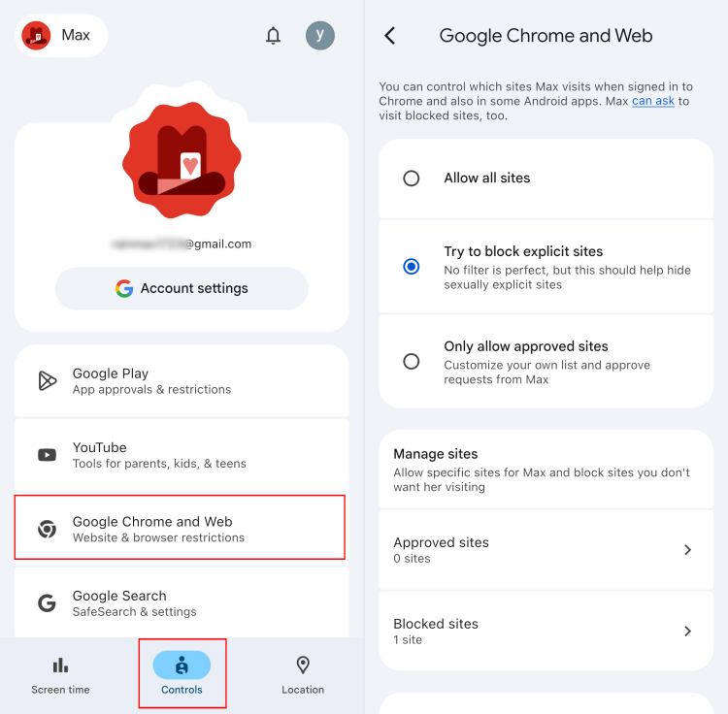The image size is (728, 714).
Task: Open the Max child selector chip
Action: [61, 35]
